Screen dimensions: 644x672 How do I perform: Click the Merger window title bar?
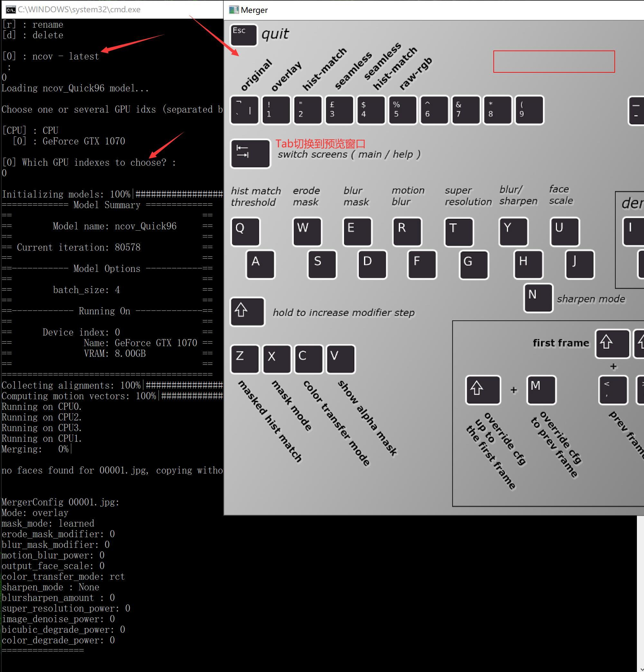click(434, 10)
